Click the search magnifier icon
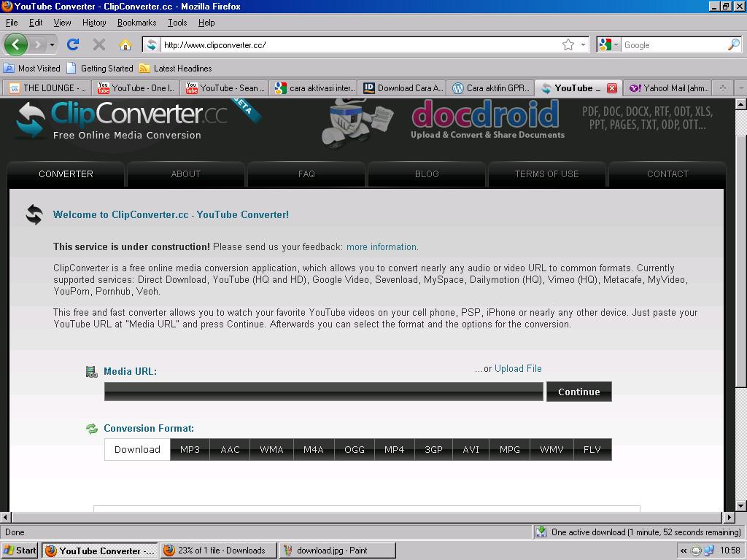The image size is (747, 560). coord(734,44)
